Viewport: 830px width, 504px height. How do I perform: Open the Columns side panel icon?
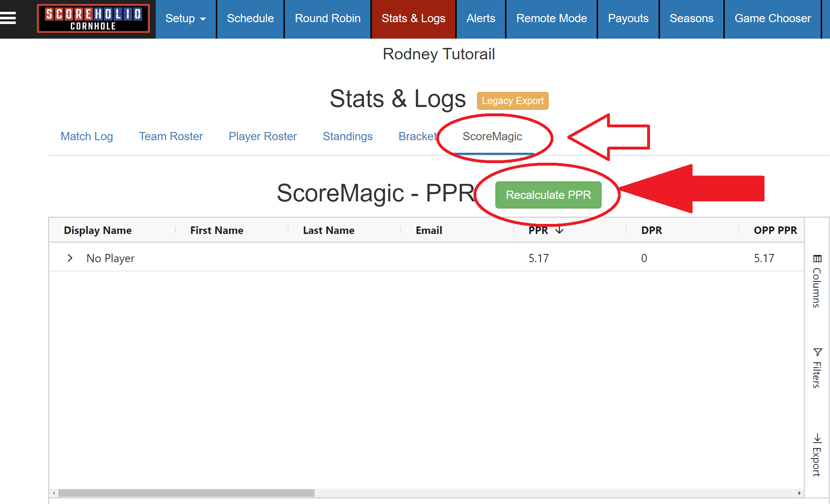[817, 259]
